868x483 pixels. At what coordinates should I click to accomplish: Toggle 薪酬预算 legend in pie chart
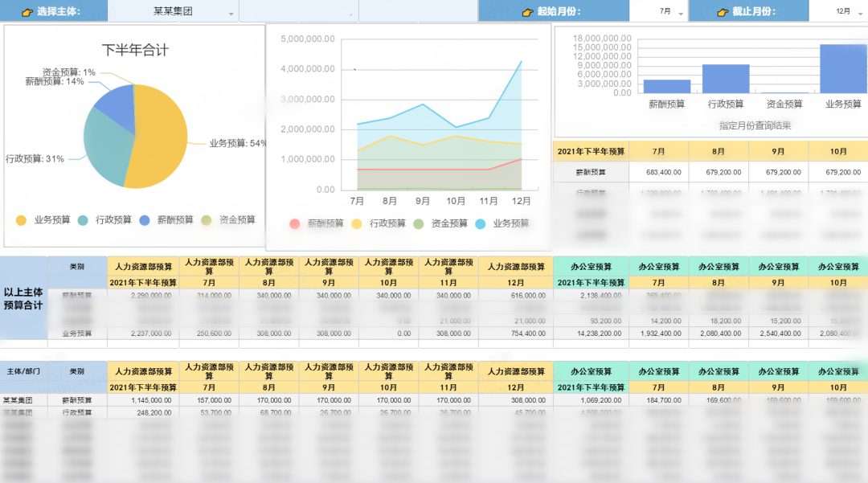(x=166, y=220)
